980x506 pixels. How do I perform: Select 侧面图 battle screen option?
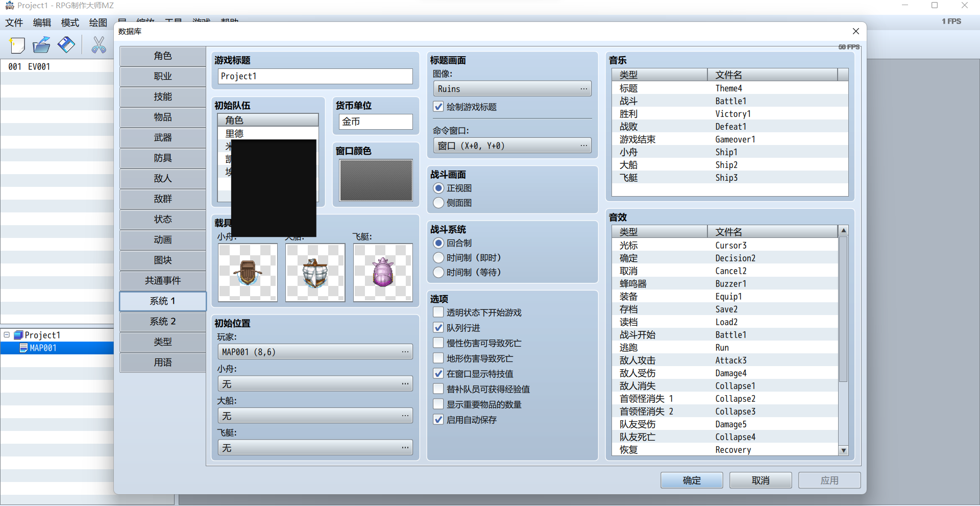coord(438,203)
